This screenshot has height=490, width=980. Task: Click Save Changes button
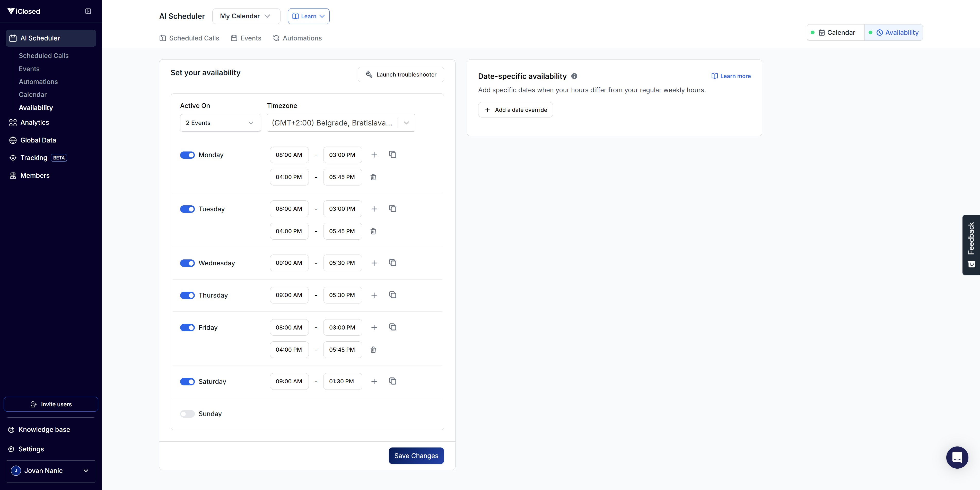coord(416,456)
